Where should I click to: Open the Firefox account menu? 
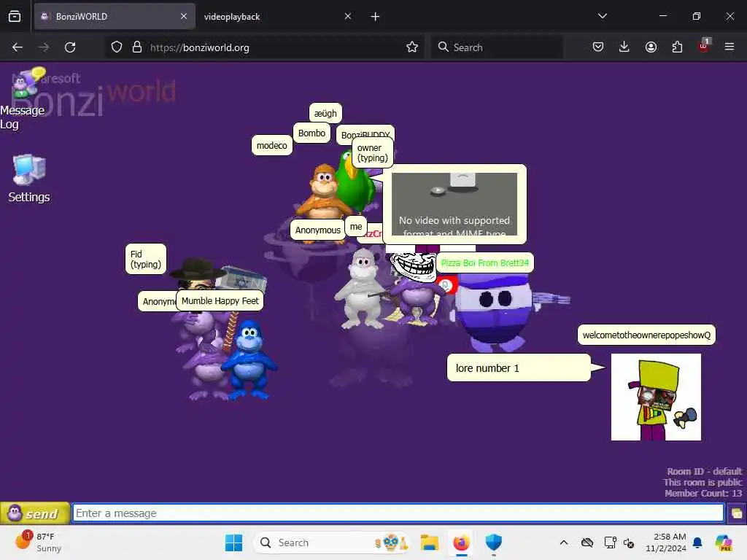(x=651, y=47)
